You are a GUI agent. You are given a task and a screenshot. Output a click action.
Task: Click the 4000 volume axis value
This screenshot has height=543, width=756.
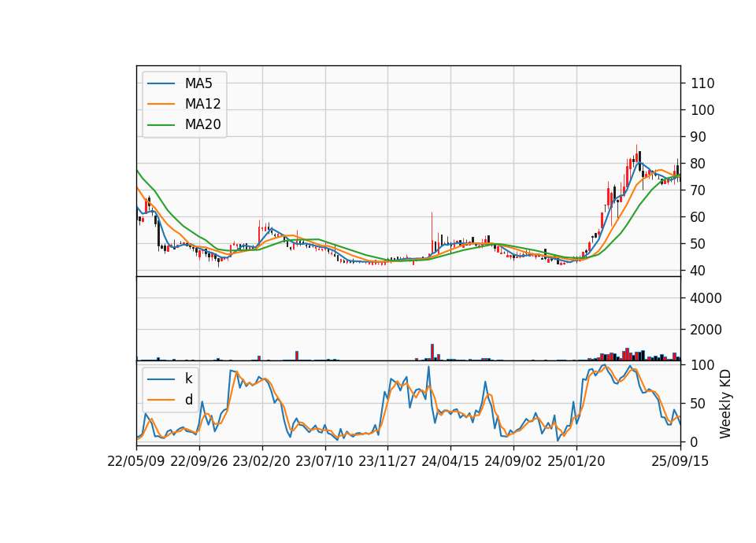[706, 298]
